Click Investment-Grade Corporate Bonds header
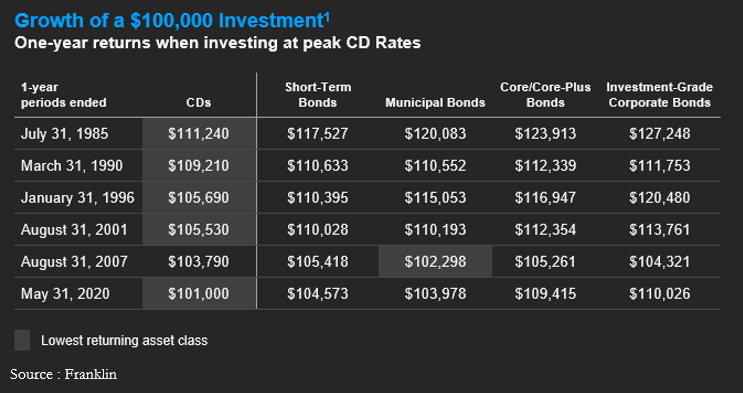Image resolution: width=743 pixels, height=393 pixels. click(x=660, y=95)
